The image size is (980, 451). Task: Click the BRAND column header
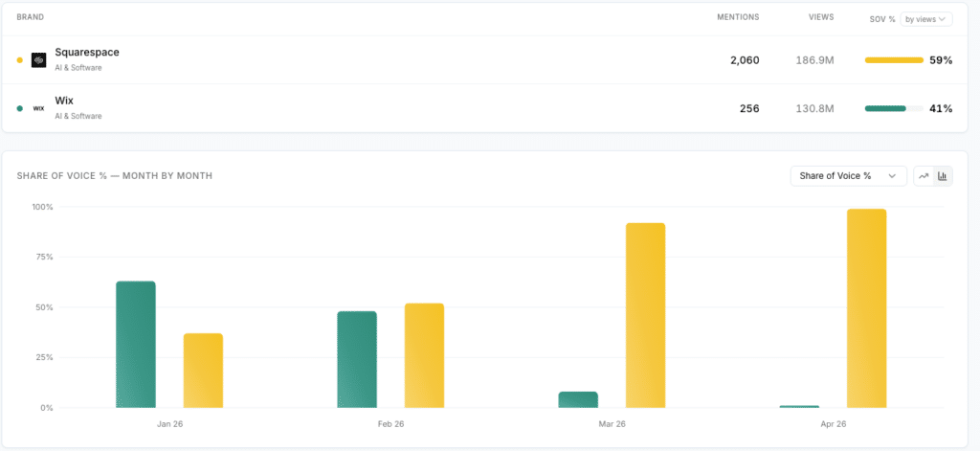(x=31, y=17)
